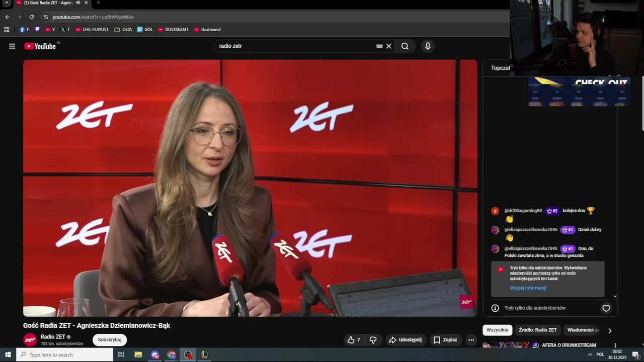Subscribe with the Subskrybuj button

point(110,340)
